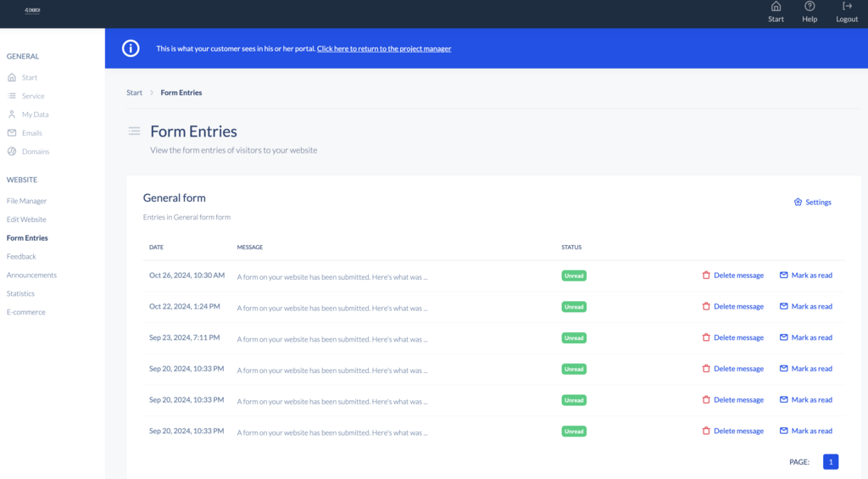The width and height of the screenshot is (868, 479).
Task: Click page 1 pagination button
Action: coord(831,462)
